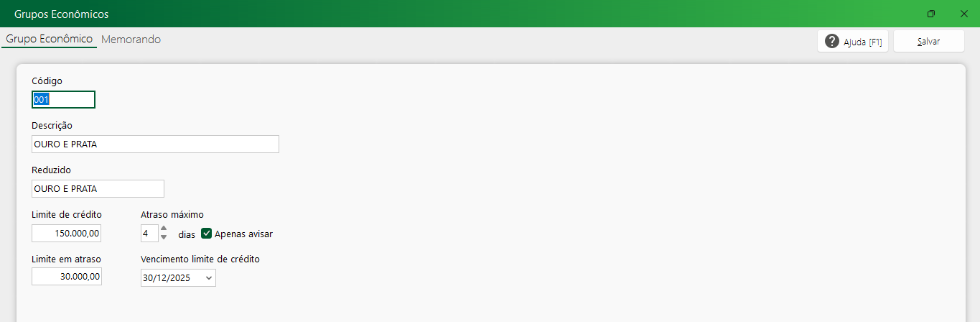Open the Vencimento limite de crédito date dropdown

click(x=209, y=277)
